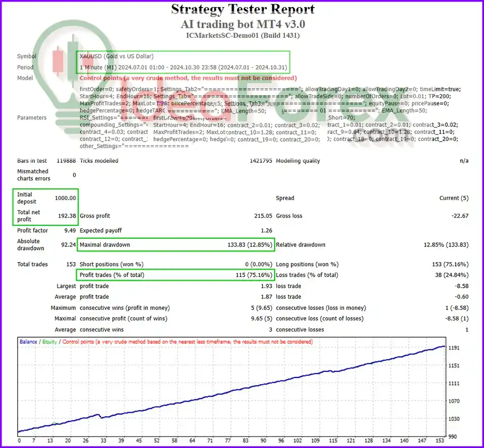Click "consecutive losses (loss in money)" label

(321, 308)
